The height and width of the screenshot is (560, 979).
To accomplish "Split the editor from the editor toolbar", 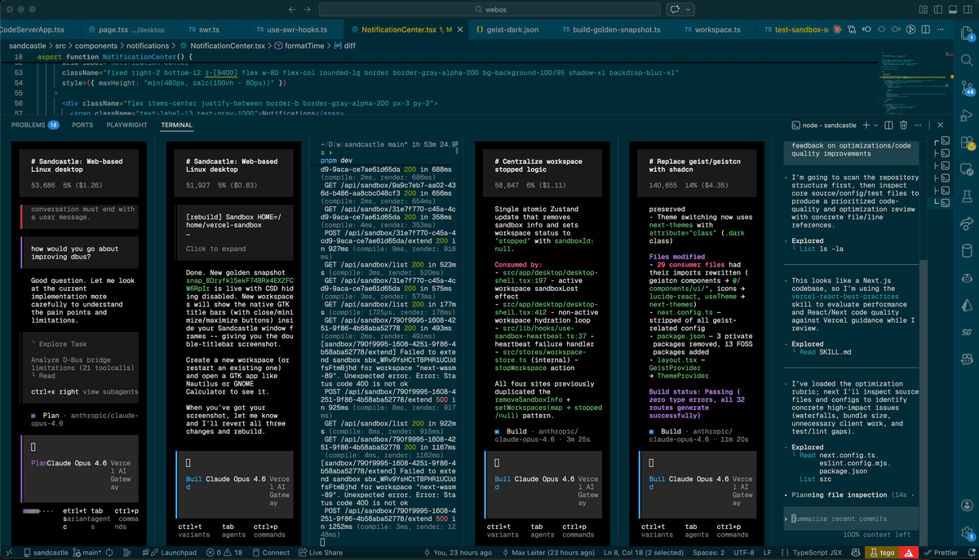I will coord(925,28).
